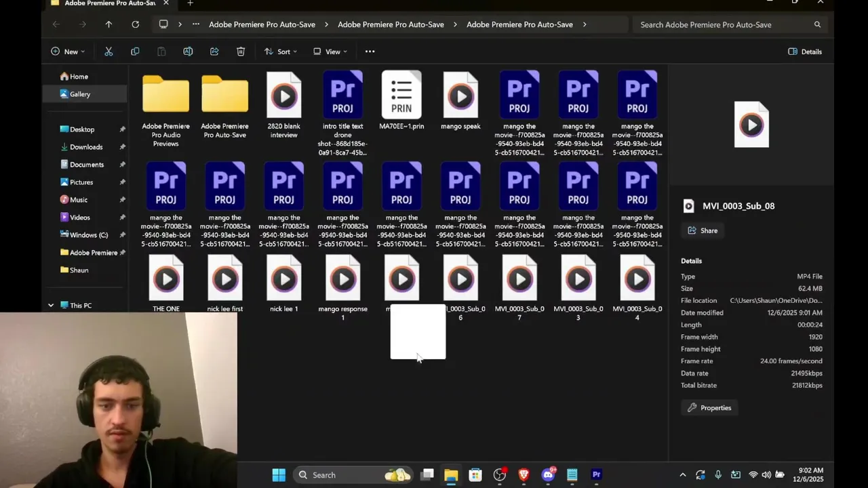Select the 'mango speak' video file

coord(460,100)
